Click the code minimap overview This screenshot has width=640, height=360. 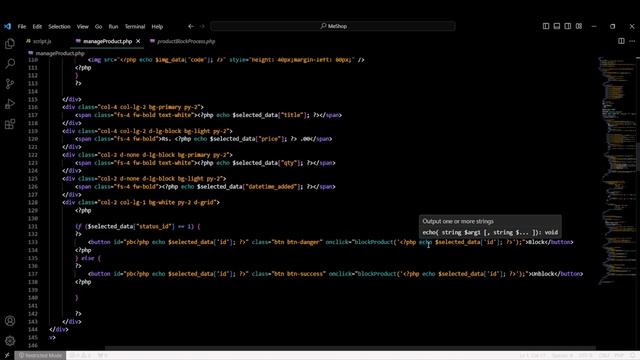[x=616, y=171]
